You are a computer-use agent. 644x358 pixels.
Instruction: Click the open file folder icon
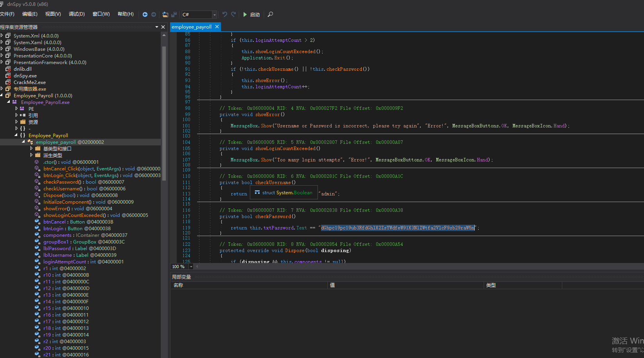click(x=165, y=14)
